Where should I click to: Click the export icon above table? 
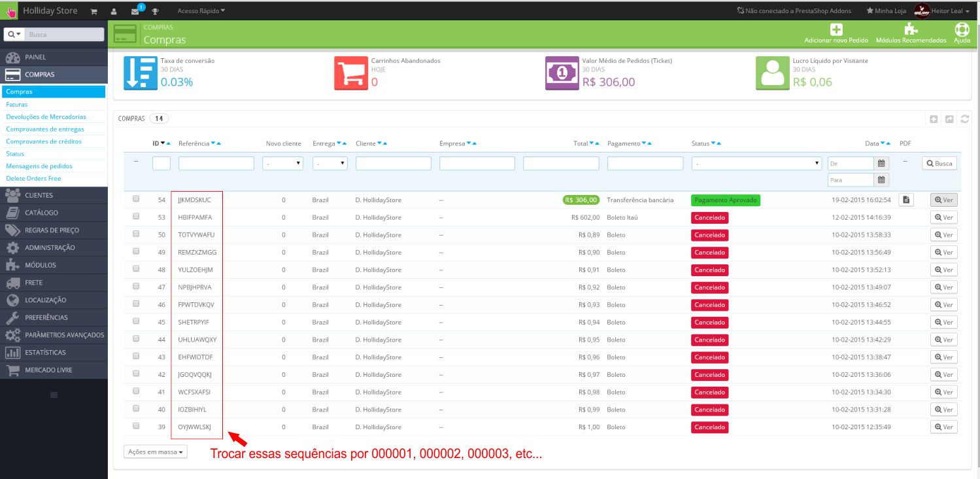pos(949,119)
